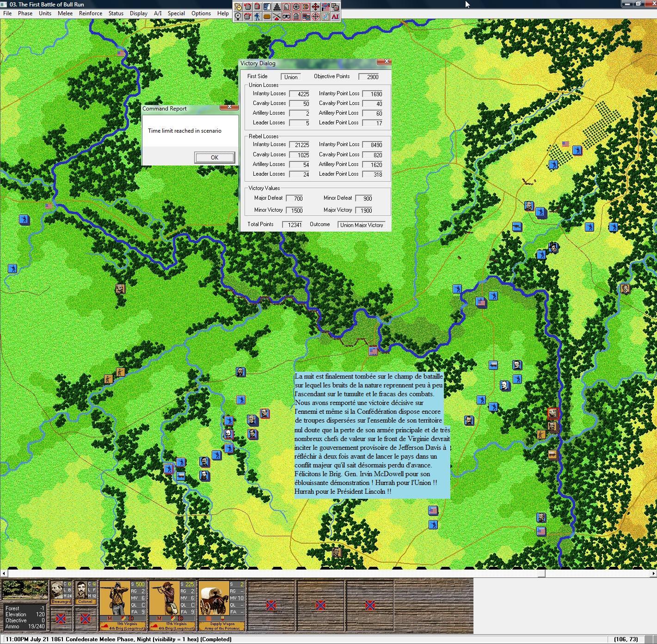The width and height of the screenshot is (657, 644).
Task: Close the Victory Dialog window
Action: (x=384, y=62)
